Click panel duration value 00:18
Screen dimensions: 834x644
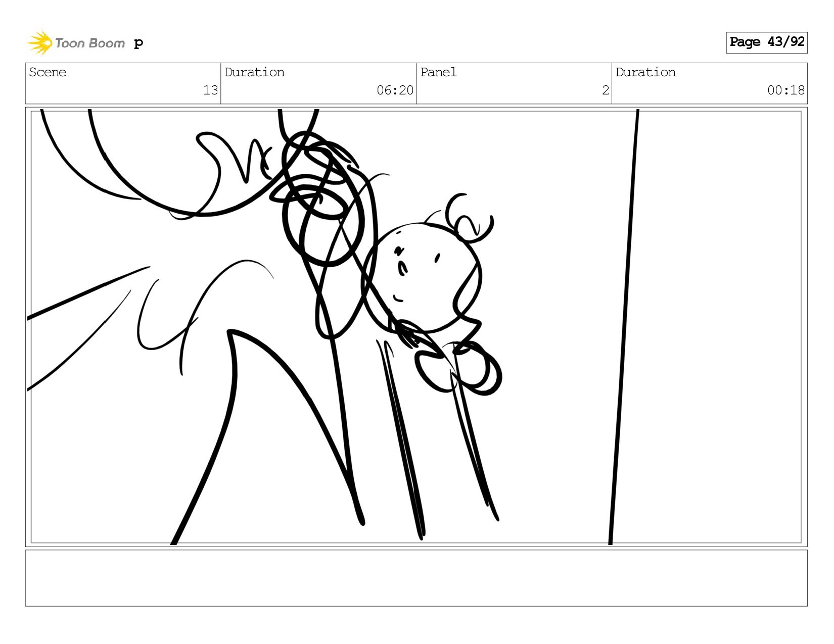pyautogui.click(x=785, y=90)
